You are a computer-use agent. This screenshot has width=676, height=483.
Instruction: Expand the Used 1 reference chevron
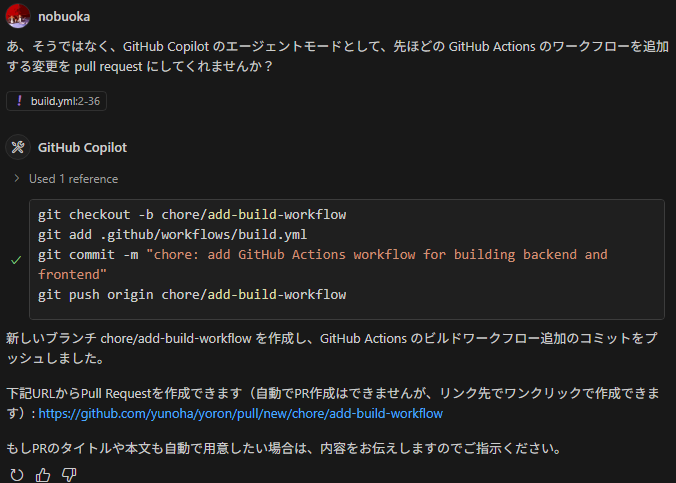[x=17, y=179]
